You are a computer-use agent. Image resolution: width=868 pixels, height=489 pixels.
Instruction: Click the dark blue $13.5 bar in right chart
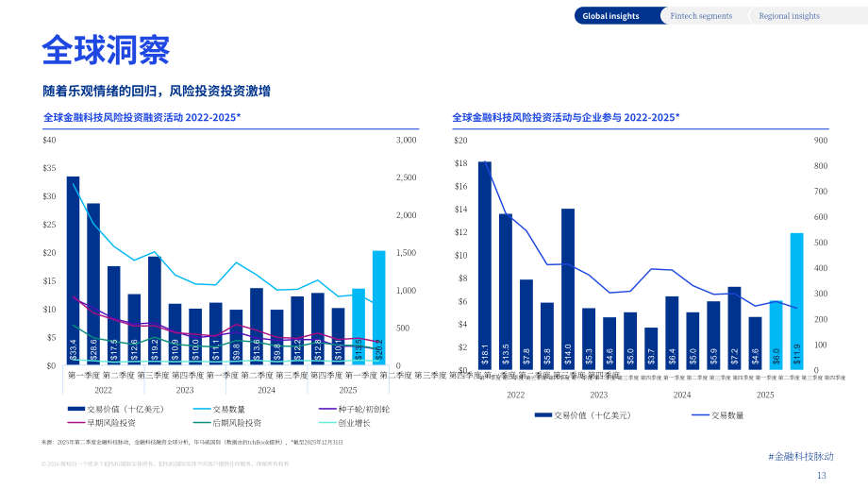(506, 292)
